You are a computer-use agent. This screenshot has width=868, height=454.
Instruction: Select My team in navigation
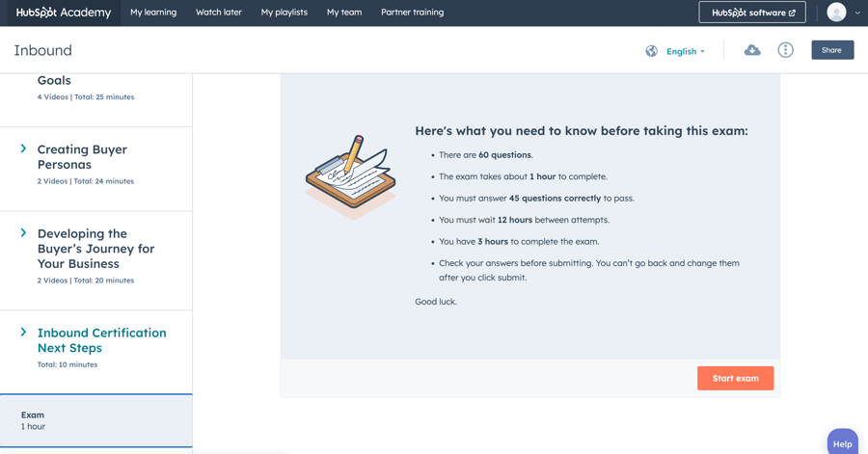click(344, 13)
